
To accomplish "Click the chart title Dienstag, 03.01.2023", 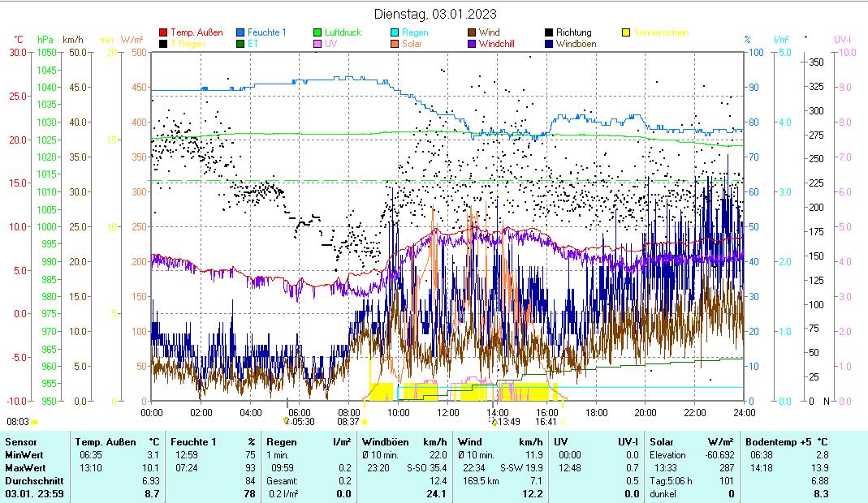I will pos(435,14).
